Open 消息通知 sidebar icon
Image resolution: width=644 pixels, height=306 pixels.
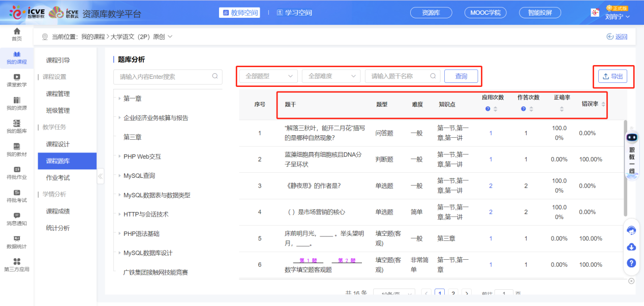click(17, 219)
